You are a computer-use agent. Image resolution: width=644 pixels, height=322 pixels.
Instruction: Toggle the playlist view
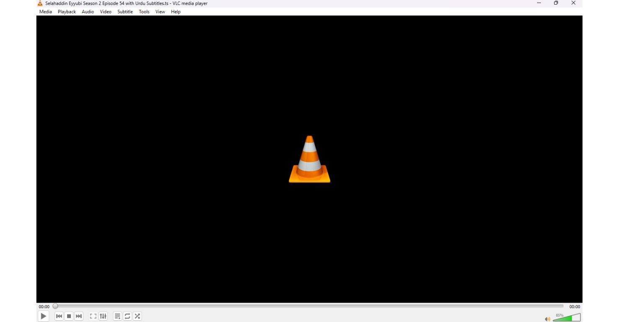[x=117, y=316]
